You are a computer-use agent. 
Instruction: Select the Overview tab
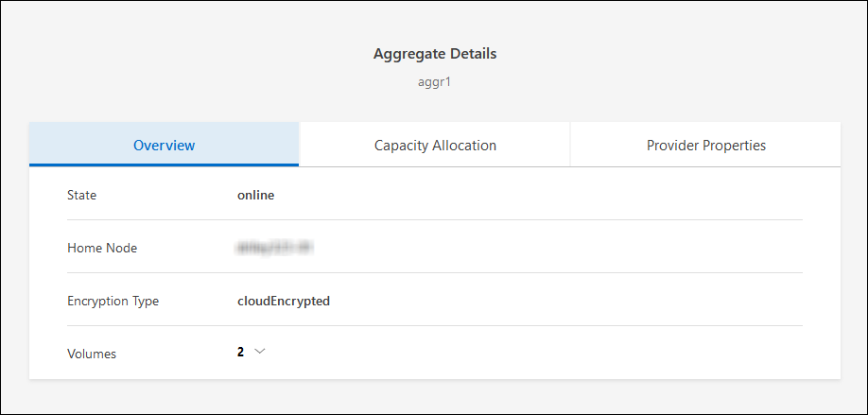164,145
